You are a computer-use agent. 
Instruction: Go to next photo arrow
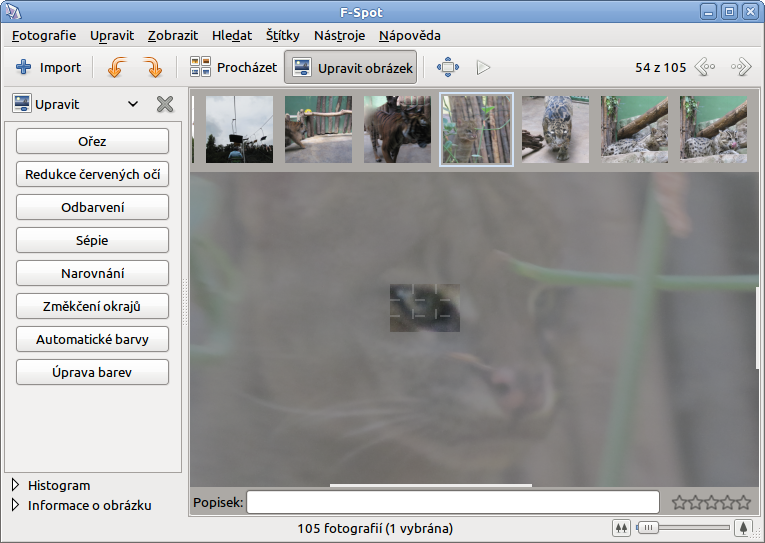click(x=741, y=67)
